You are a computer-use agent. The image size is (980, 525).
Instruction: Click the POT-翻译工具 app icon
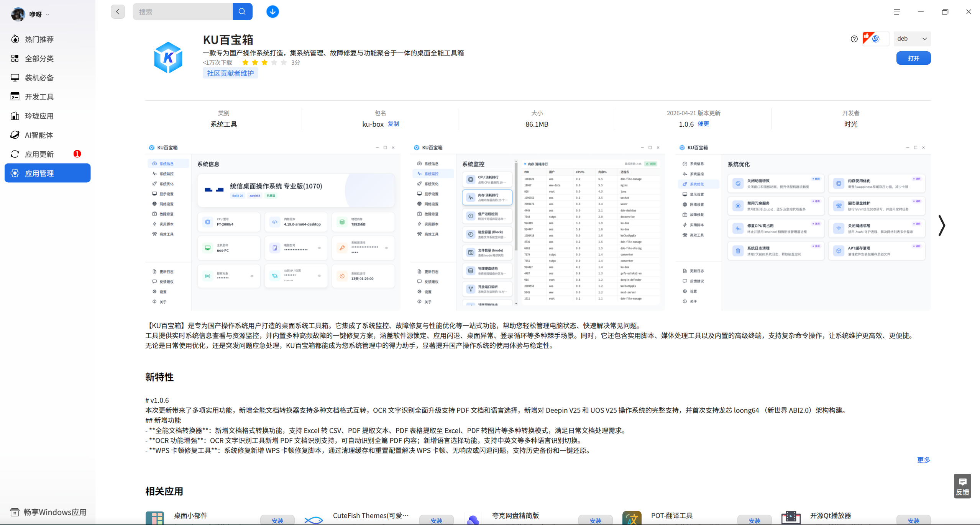pos(632,518)
